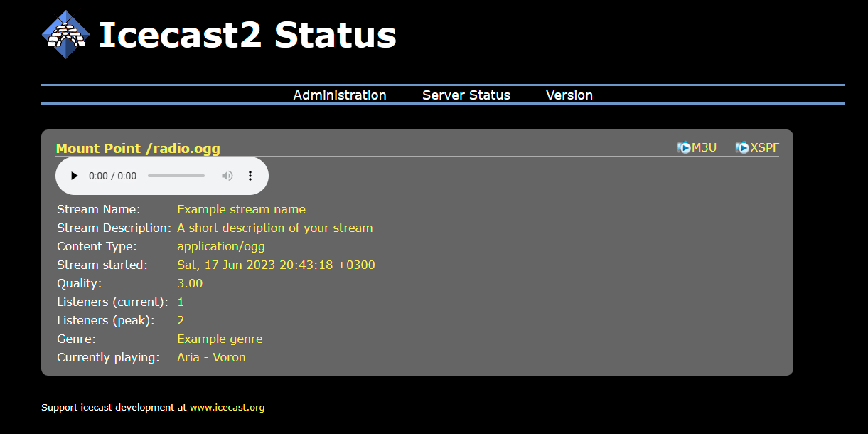Click the 'Listeners (current):' label
The width and height of the screenshot is (868, 434).
(112, 302)
